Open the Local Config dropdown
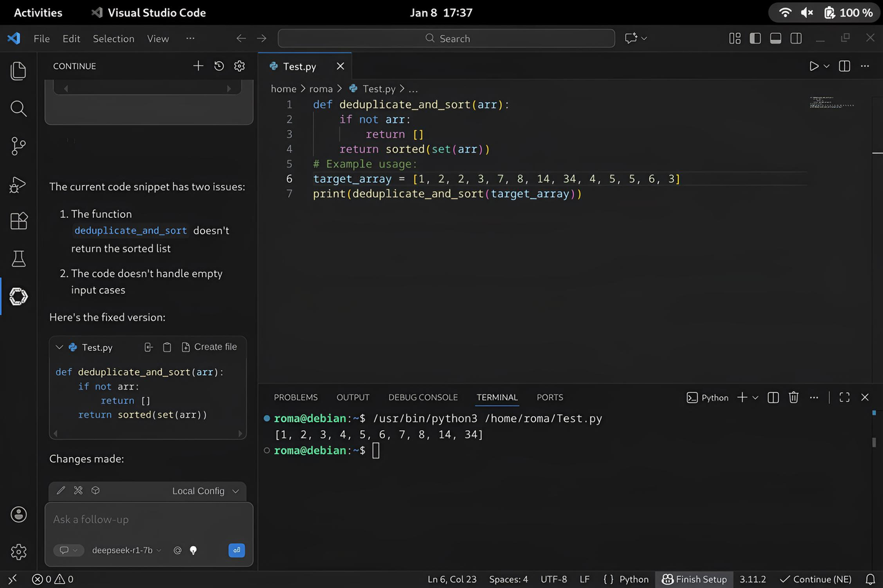This screenshot has height=588, width=883. pyautogui.click(x=206, y=491)
